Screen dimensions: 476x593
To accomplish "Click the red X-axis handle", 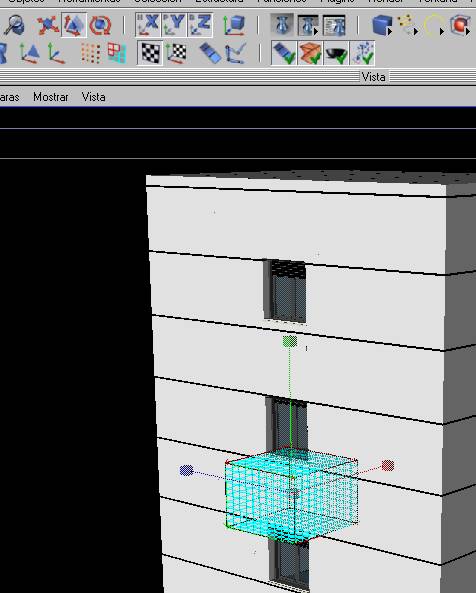I will (388, 465).
